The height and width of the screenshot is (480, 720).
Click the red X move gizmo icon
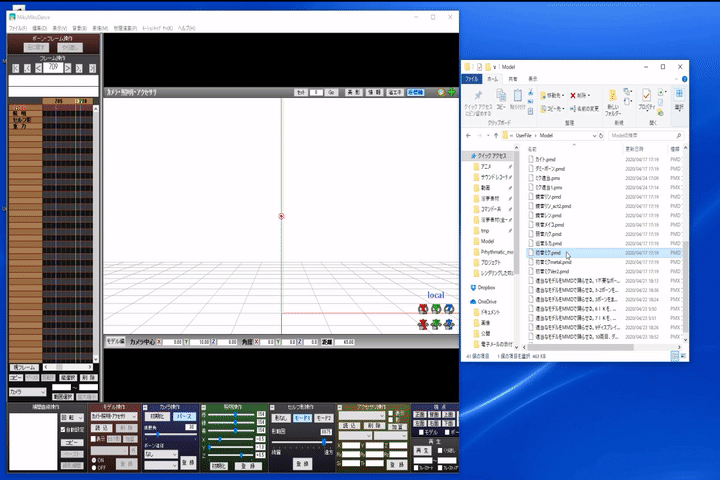(423, 324)
